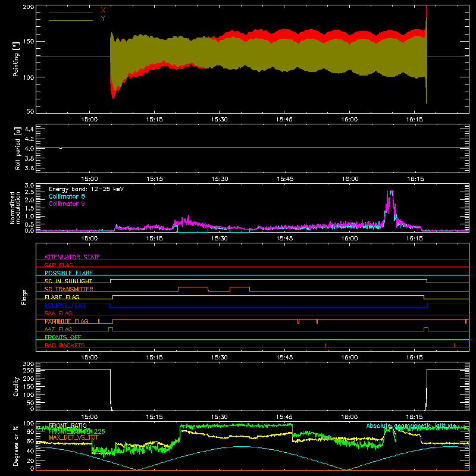Image resolution: width=476 pixels, height=476 pixels.
Task: Click the blue ECLIPSE_FLAG label
Action: pos(65,305)
